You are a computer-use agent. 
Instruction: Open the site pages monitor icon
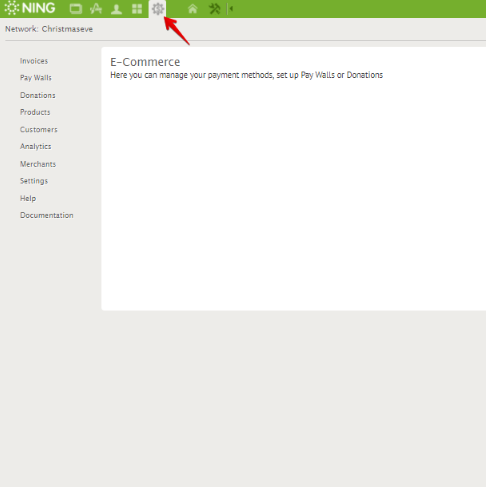tap(76, 9)
